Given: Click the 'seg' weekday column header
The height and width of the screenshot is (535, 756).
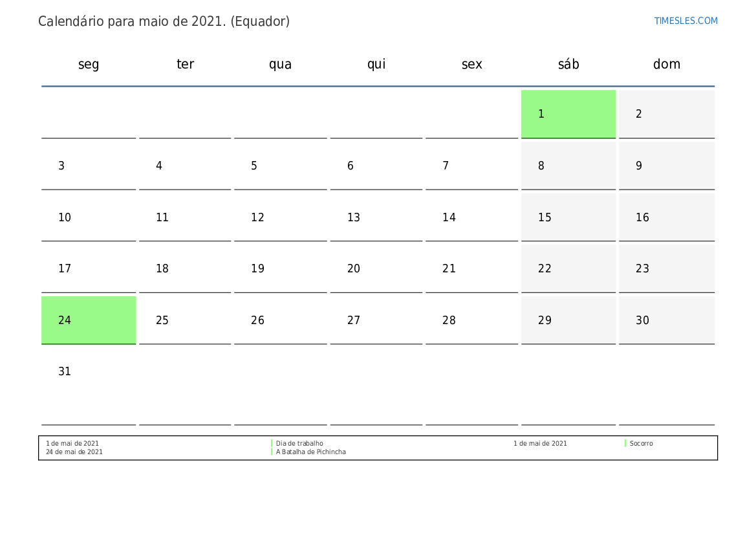Looking at the screenshot, I should [89, 64].
